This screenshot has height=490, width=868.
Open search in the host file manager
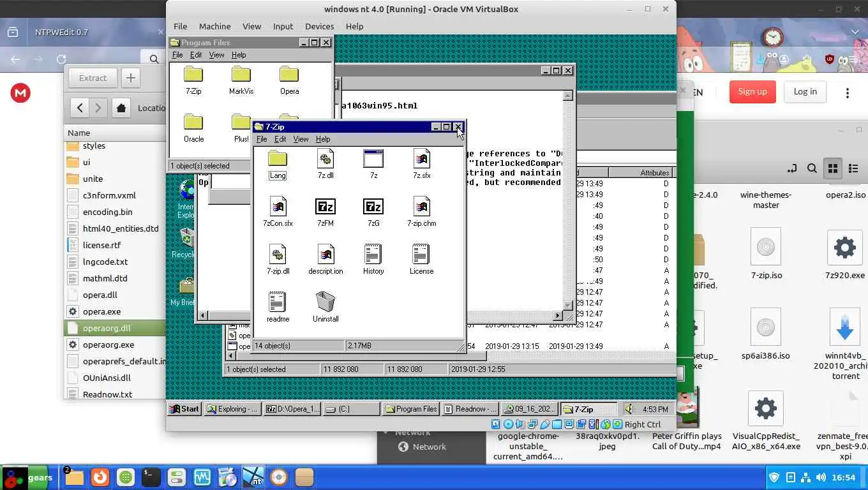[812, 168]
